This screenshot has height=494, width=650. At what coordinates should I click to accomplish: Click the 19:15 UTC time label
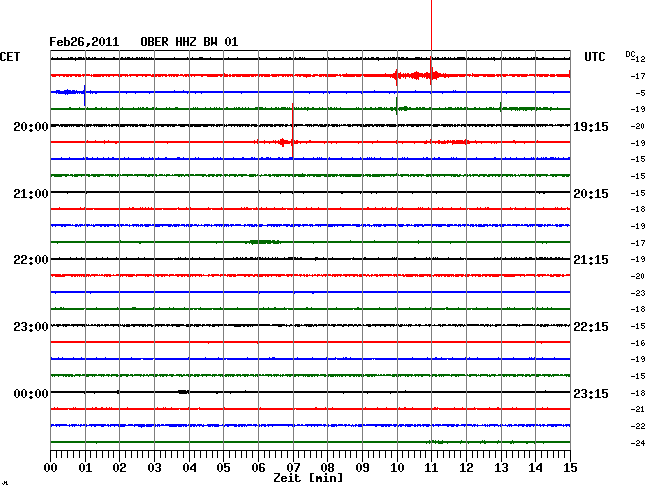pyautogui.click(x=591, y=126)
